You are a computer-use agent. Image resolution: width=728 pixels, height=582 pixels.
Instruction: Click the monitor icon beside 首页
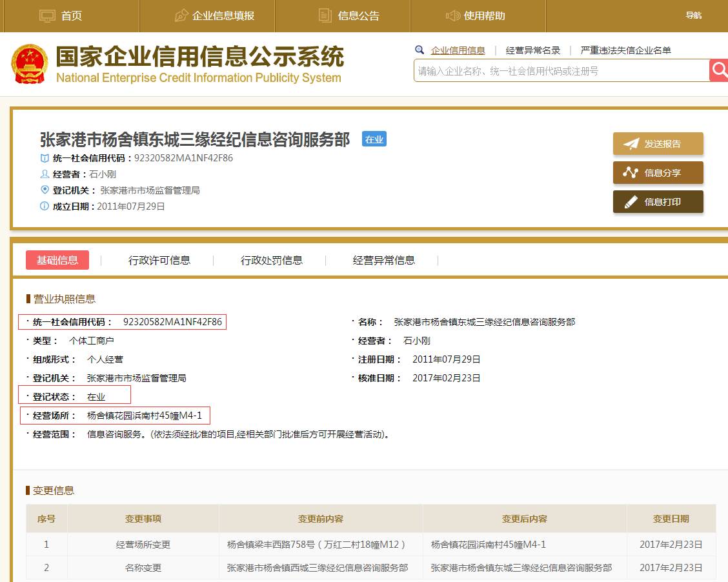(47, 15)
